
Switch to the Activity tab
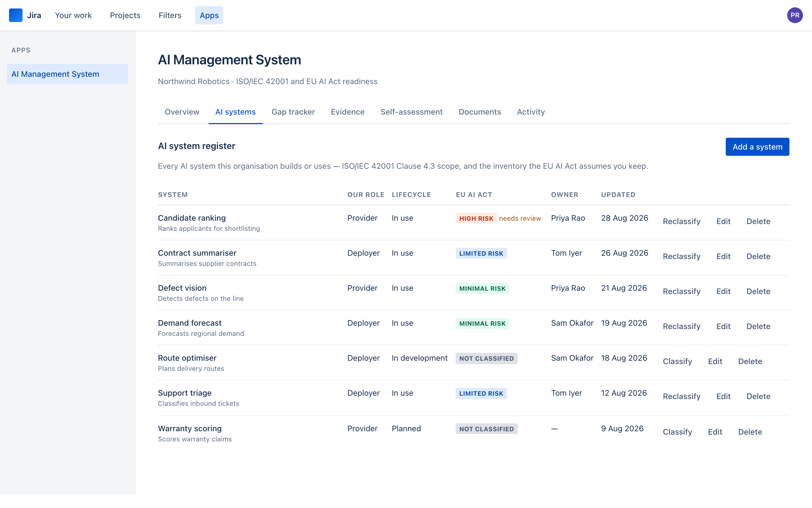pyautogui.click(x=531, y=112)
